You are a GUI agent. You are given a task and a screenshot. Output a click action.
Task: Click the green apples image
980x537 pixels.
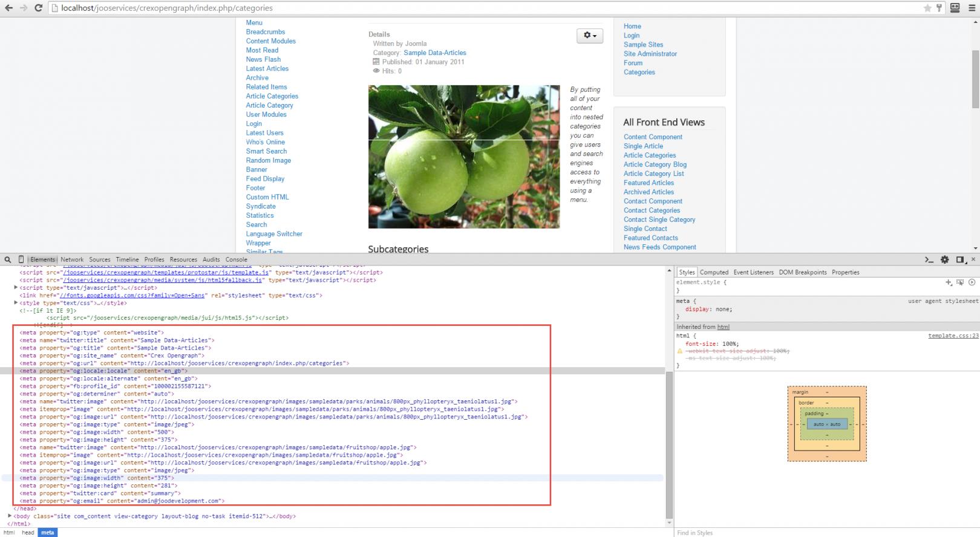click(464, 157)
